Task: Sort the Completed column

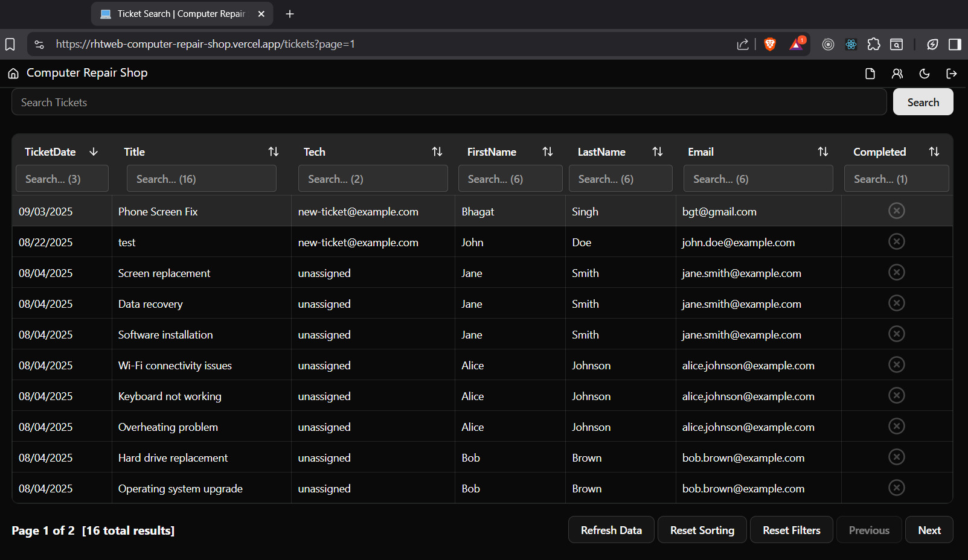Action: pos(934,151)
